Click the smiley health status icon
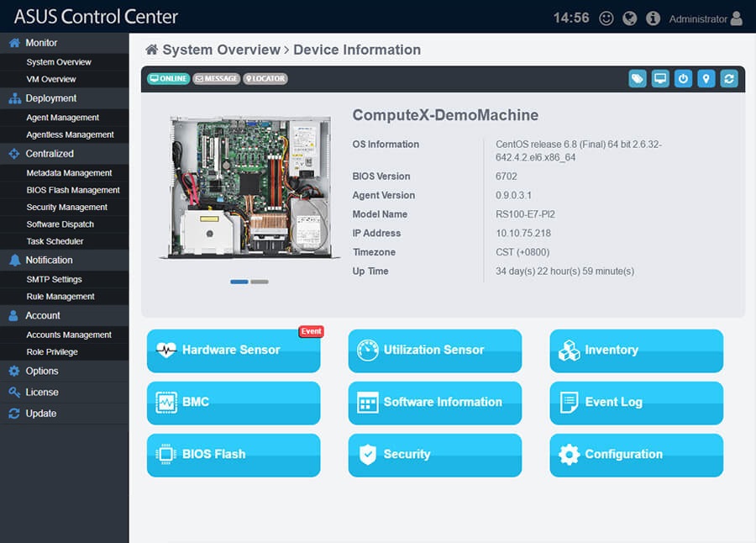The image size is (756, 543). coord(606,15)
